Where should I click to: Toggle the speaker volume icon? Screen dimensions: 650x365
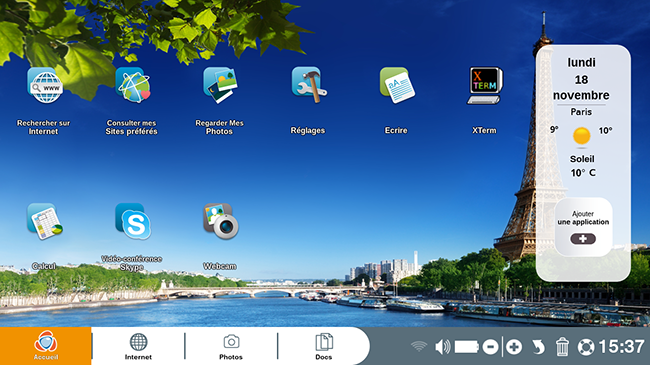[443, 347]
